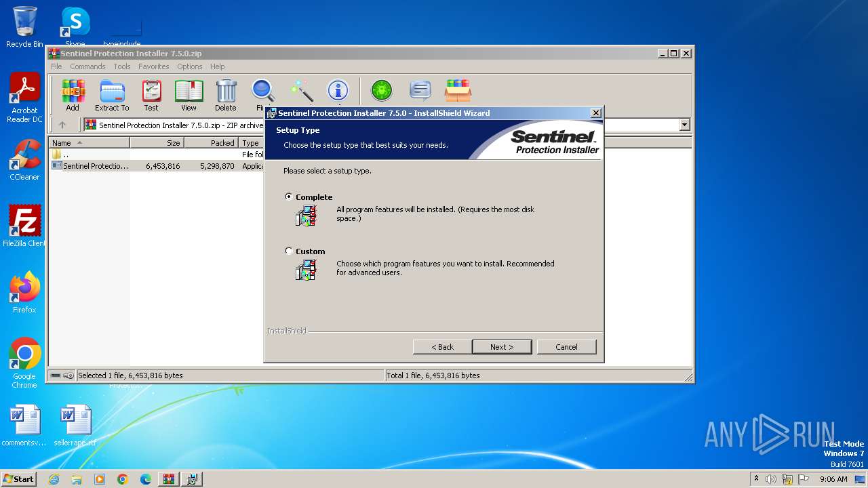
Task: Click the Windows Media Player taskbar icon
Action: pos(100,479)
